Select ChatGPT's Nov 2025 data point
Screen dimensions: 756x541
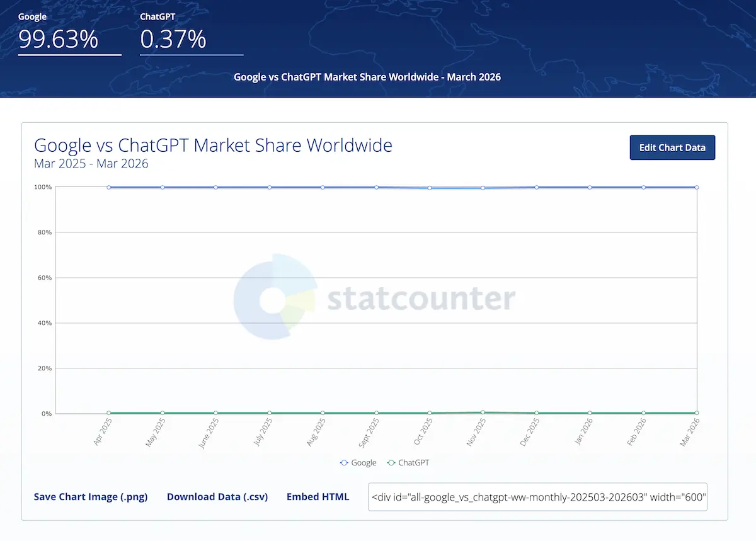483,413
